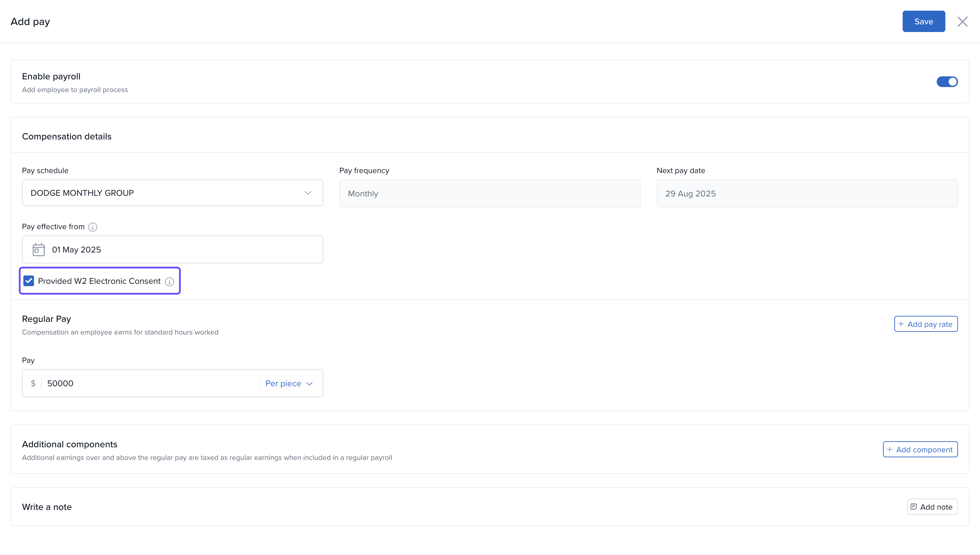Viewport: 980px width, 555px height.
Task: Click the X icon to close Add pay
Action: pyautogui.click(x=962, y=22)
